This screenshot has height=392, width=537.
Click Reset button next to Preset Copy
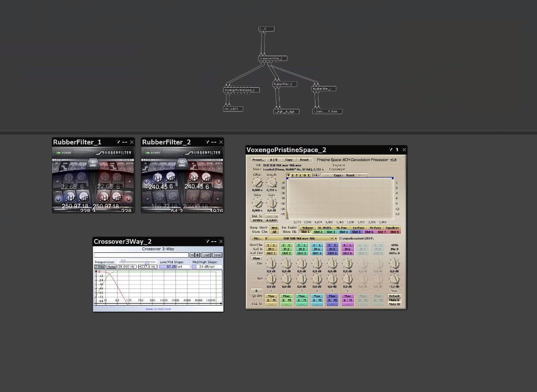point(304,159)
